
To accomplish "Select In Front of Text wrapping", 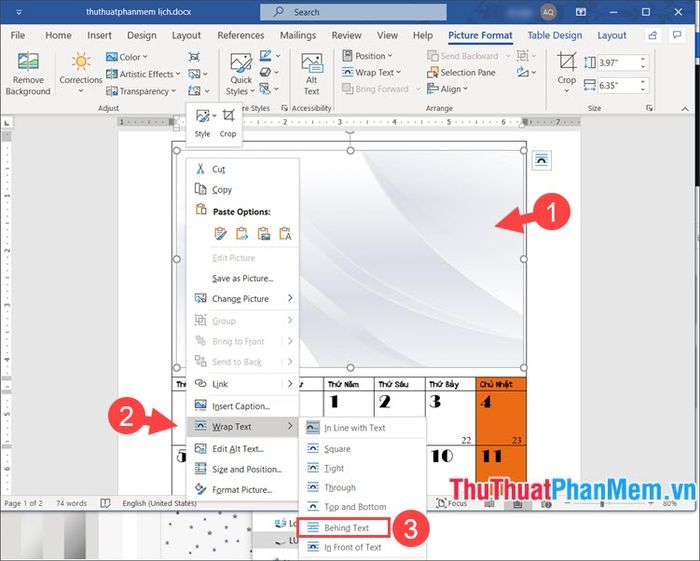I will click(362, 548).
